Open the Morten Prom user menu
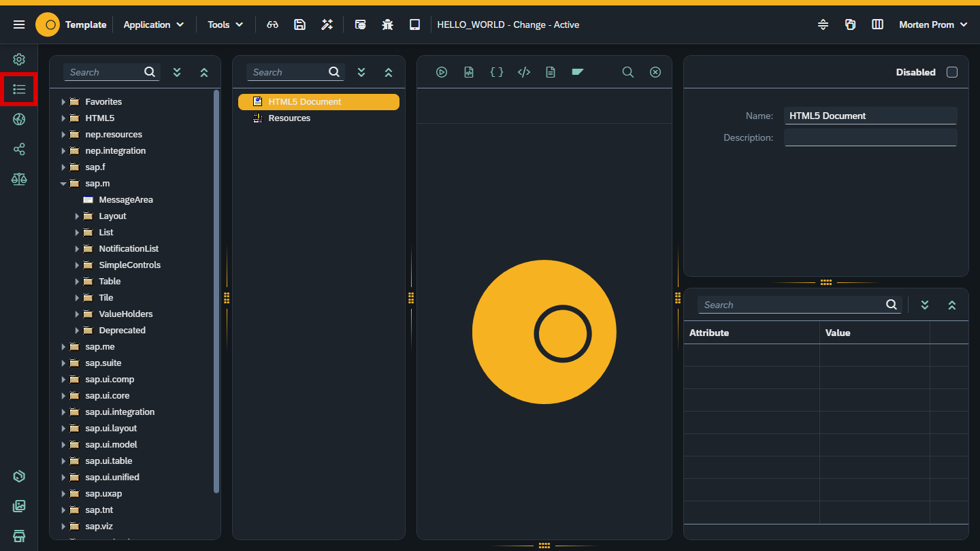This screenshot has height=551, width=980. coord(932,24)
